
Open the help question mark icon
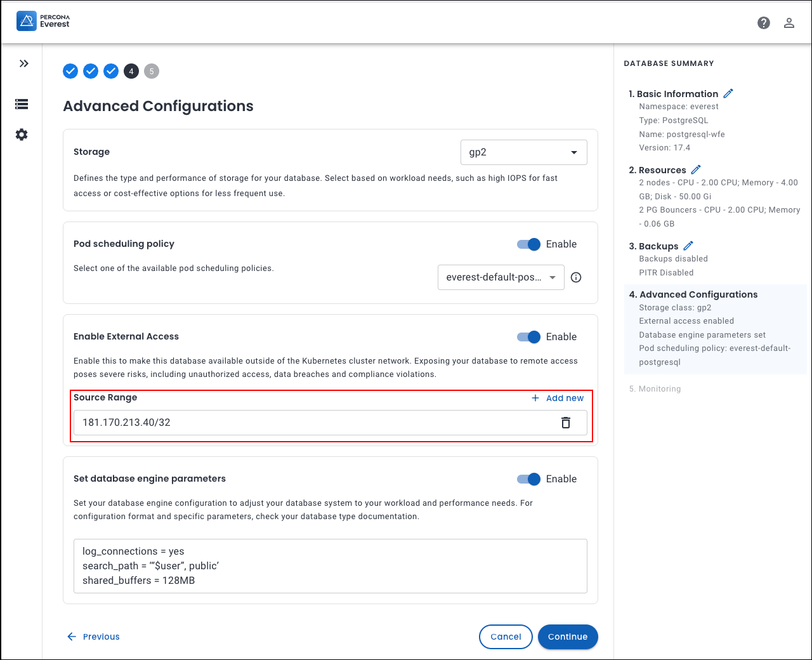[764, 23]
